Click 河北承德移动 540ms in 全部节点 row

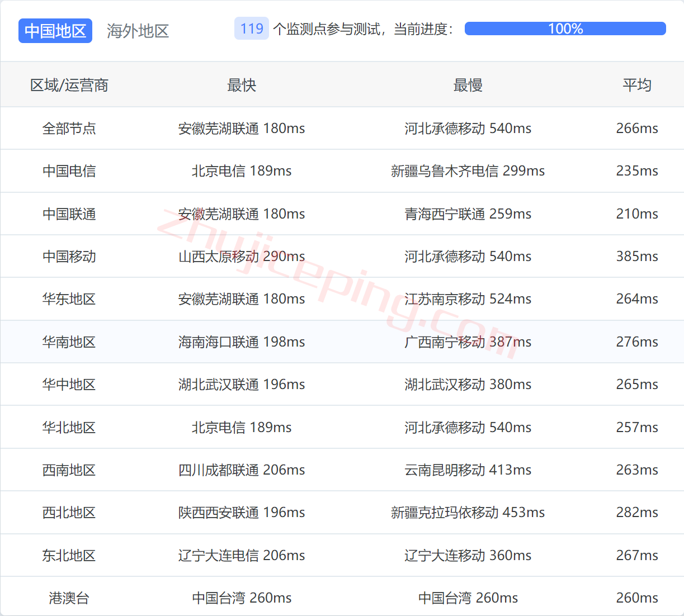468,128
